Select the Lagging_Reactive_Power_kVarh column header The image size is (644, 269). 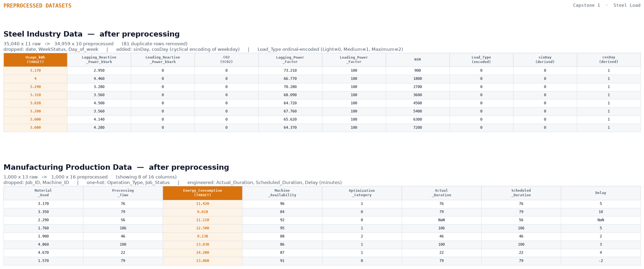click(x=99, y=60)
